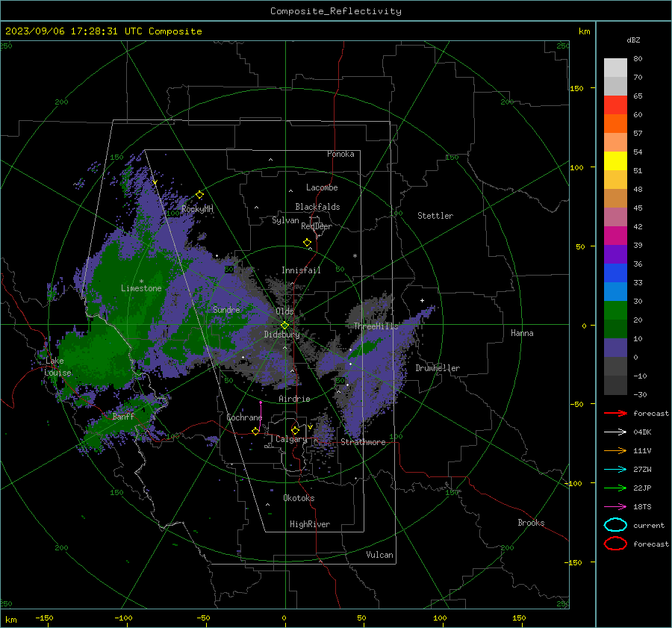The width and height of the screenshot is (672, 628).
Task: Click the yellow diamond marker south of RedDeer
Action: click(308, 243)
